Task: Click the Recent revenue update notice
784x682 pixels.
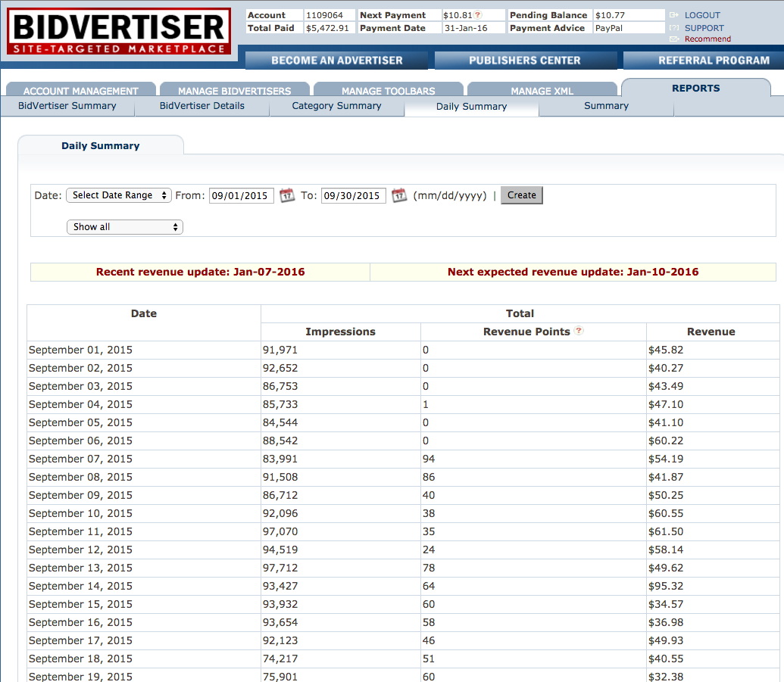Action: tap(201, 272)
